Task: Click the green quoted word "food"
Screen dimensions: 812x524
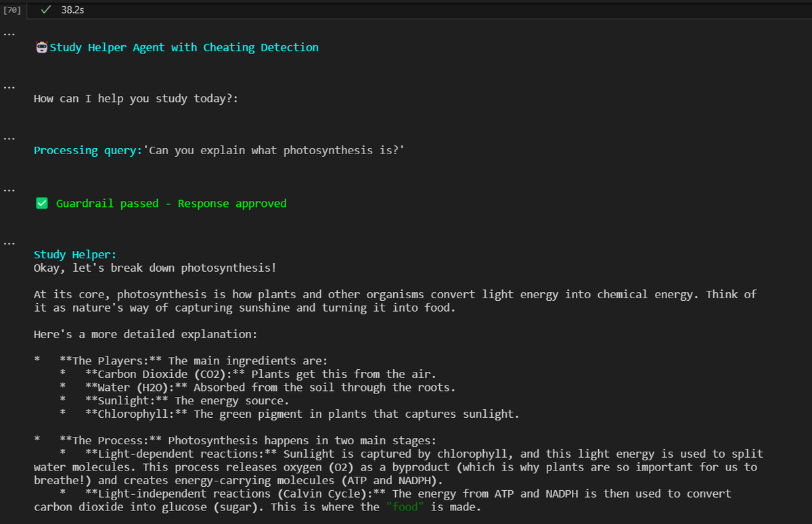Action: click(405, 507)
